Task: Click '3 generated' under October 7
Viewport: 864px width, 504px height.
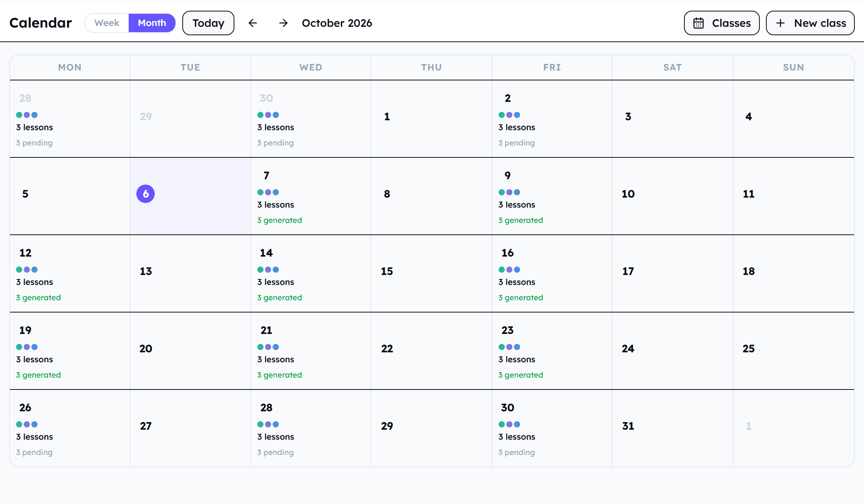Action: click(x=280, y=220)
